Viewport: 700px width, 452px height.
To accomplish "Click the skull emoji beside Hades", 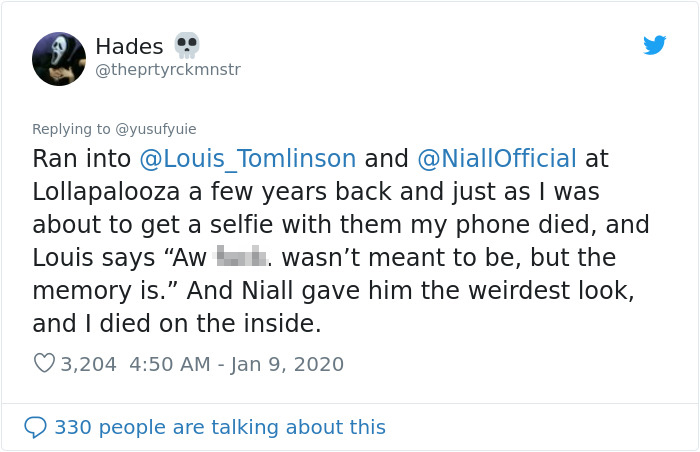I will pyautogui.click(x=187, y=45).
